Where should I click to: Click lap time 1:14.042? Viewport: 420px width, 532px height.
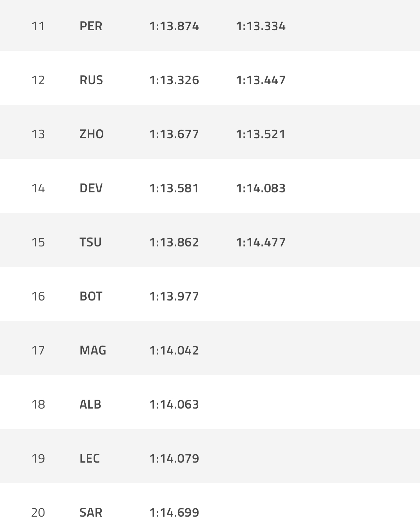(174, 350)
